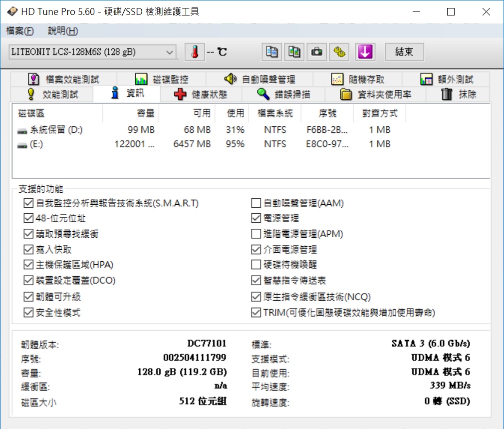
Task: Click the thermometer temperature icon
Action: (x=195, y=52)
